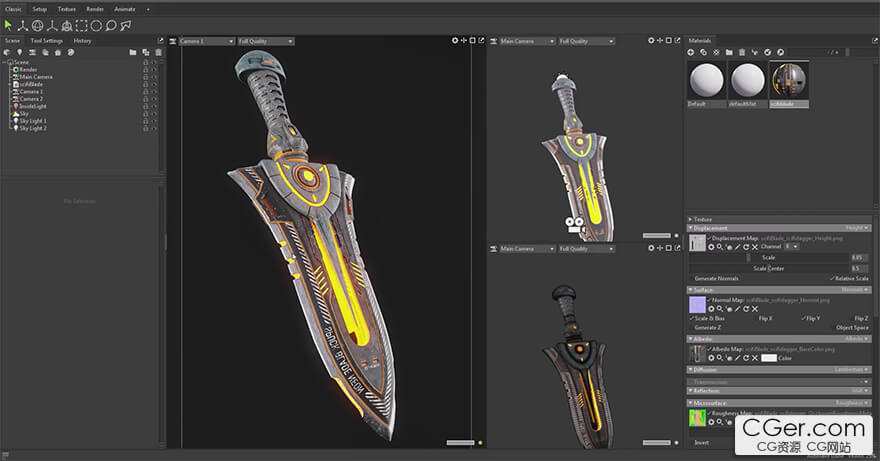Activate the lasso selection tool
The height and width of the screenshot is (461, 880).
point(111,25)
